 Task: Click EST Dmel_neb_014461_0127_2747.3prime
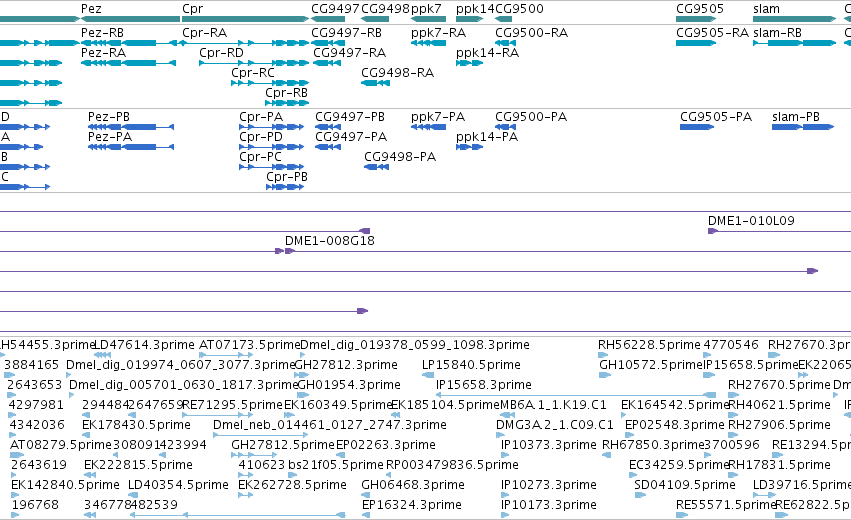[x=330, y=425]
